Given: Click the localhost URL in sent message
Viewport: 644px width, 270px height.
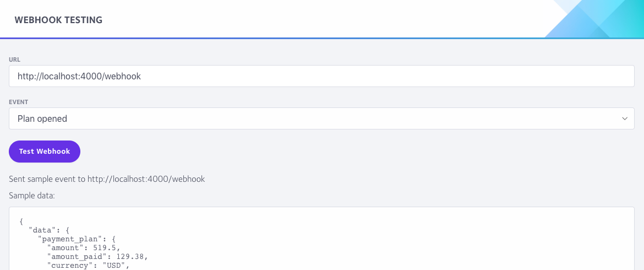Looking at the screenshot, I should [146, 179].
